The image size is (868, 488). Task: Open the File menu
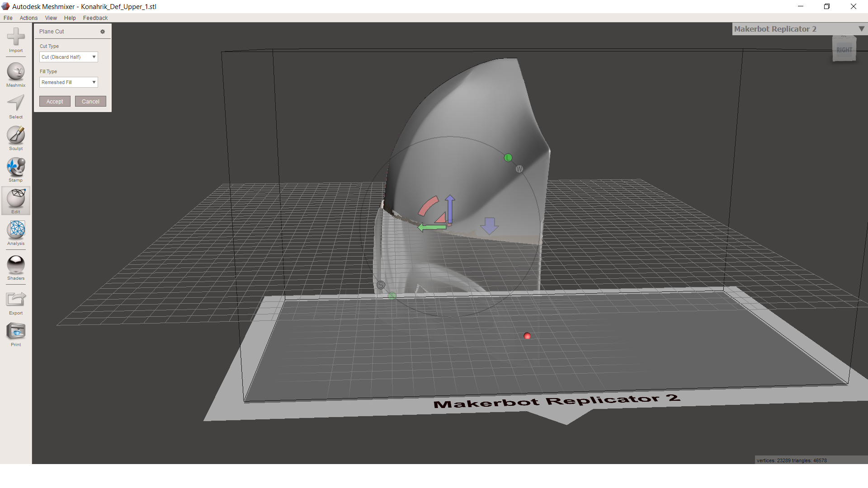click(8, 18)
